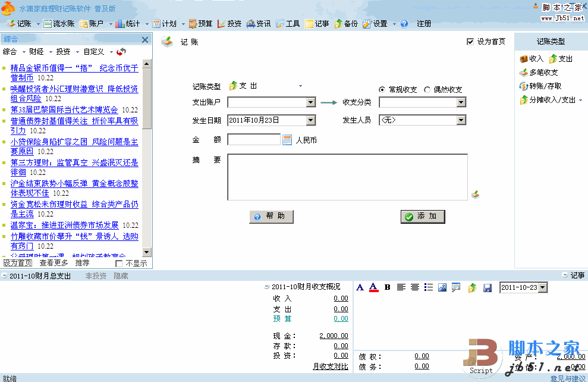Screen dimensions: 588x382
Task: Open the calculator icon next to 金额 field
Action: pos(287,140)
